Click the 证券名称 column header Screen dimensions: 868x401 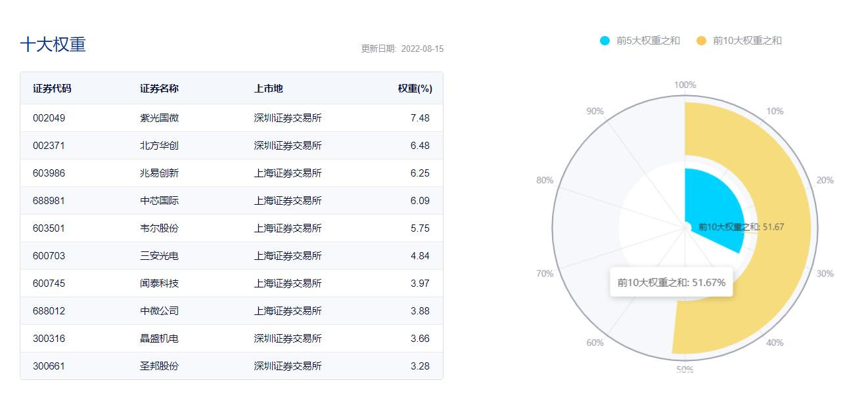tap(159, 89)
